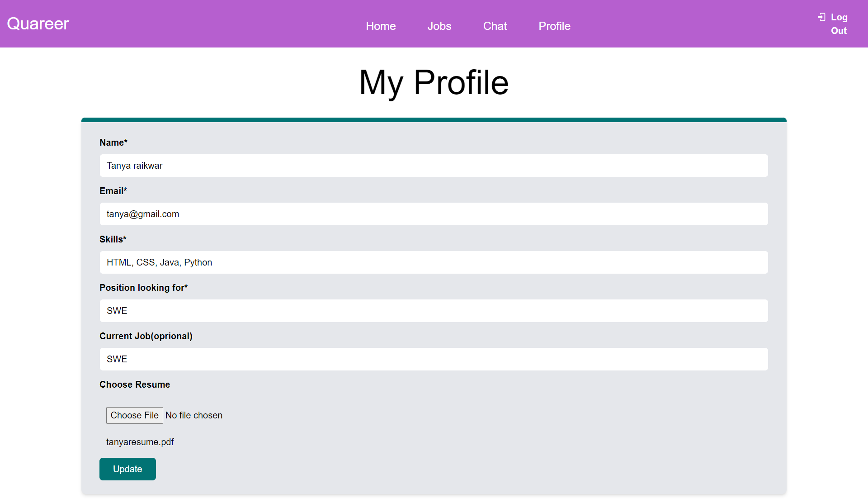Image resolution: width=868 pixels, height=503 pixels.
Task: Click the My Profile heading
Action: (x=434, y=82)
